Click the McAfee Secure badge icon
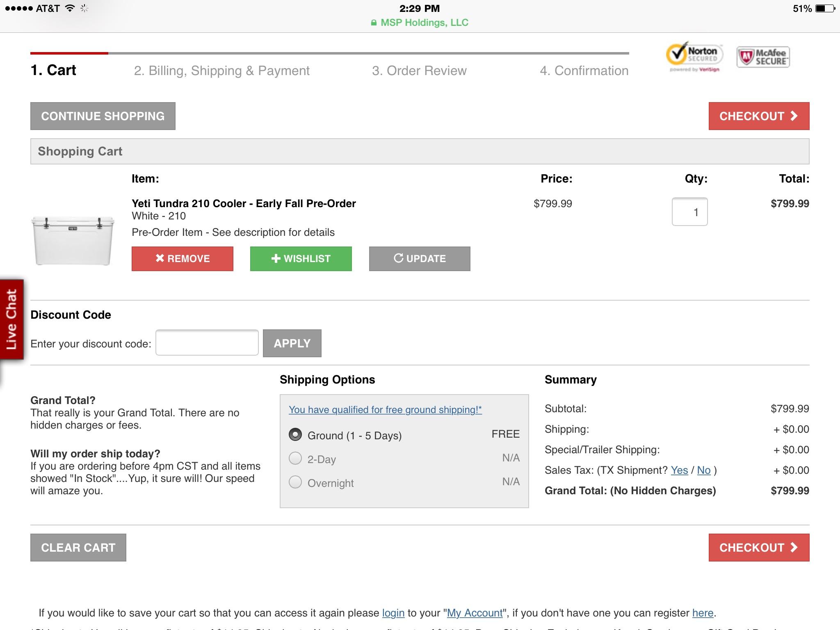The image size is (840, 630). pos(763,57)
